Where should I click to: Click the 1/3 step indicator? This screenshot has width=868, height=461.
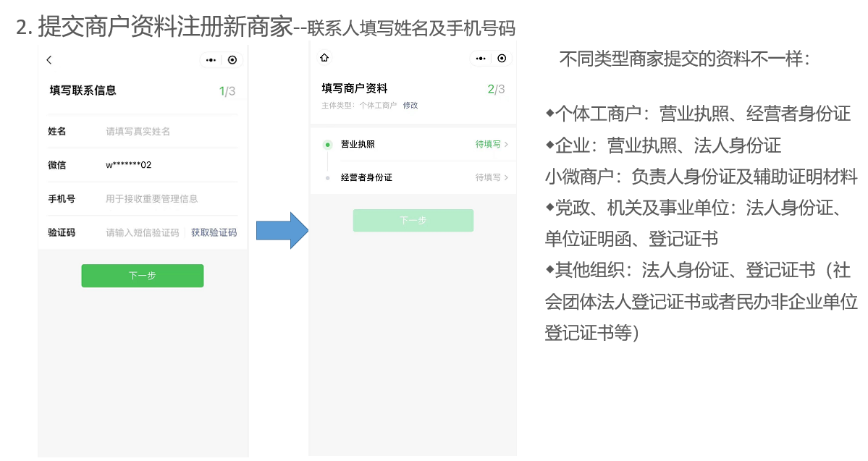227,91
